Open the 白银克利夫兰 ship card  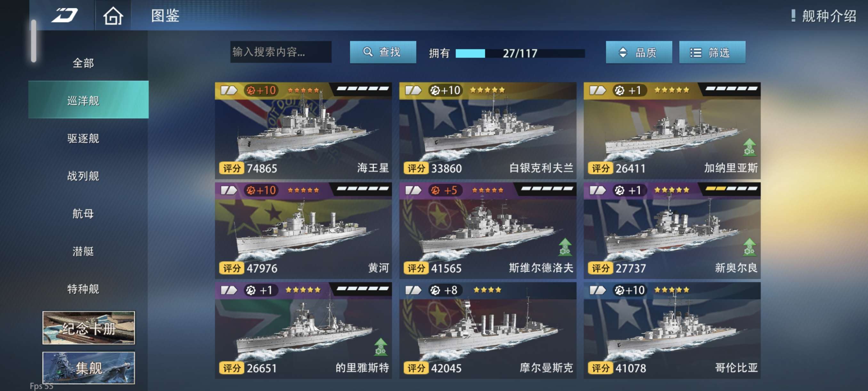point(487,130)
